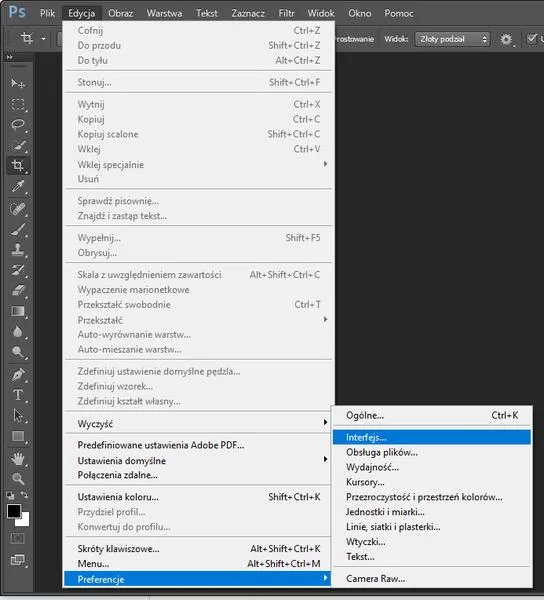Select the Brush tool
This screenshot has width=544, height=600.
[18, 229]
